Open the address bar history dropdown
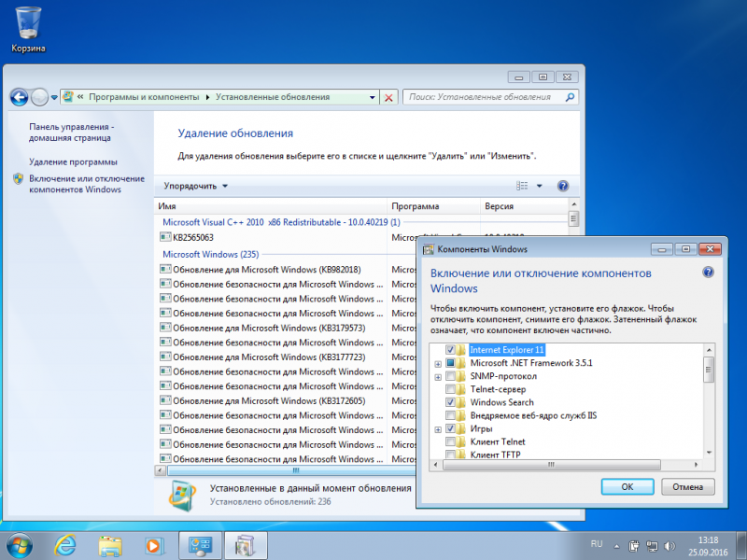Screen dimensions: 747x560 click(x=372, y=97)
